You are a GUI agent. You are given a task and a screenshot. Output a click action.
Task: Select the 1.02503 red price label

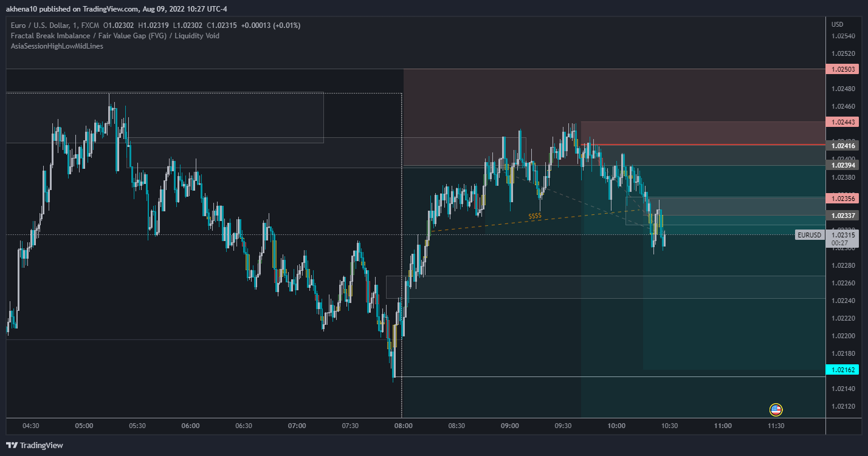842,70
